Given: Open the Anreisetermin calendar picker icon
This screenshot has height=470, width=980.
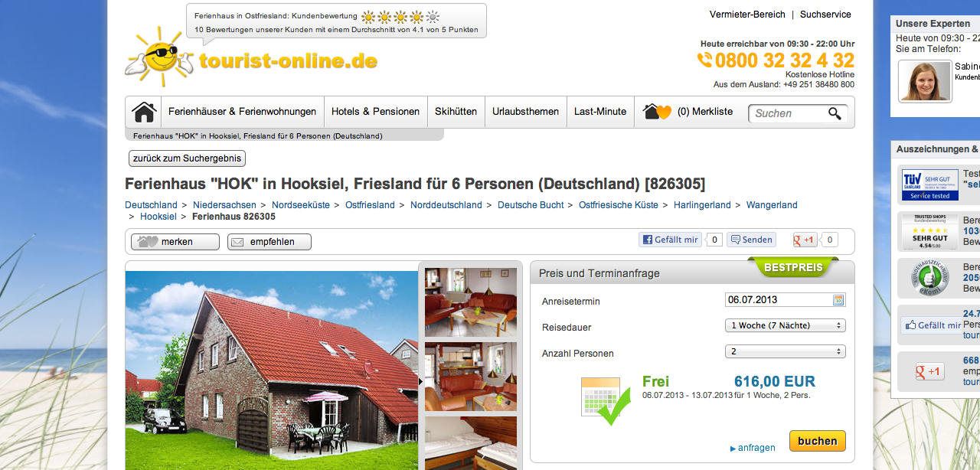Looking at the screenshot, I should (838, 300).
